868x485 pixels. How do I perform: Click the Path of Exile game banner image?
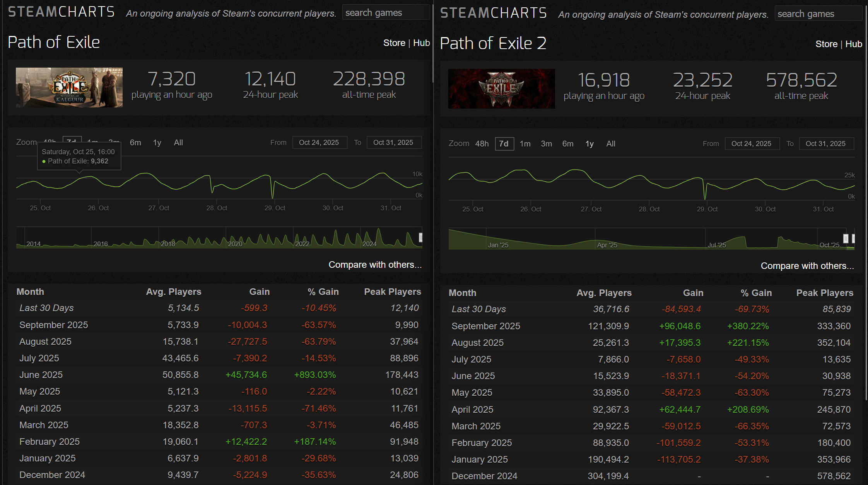[69, 87]
